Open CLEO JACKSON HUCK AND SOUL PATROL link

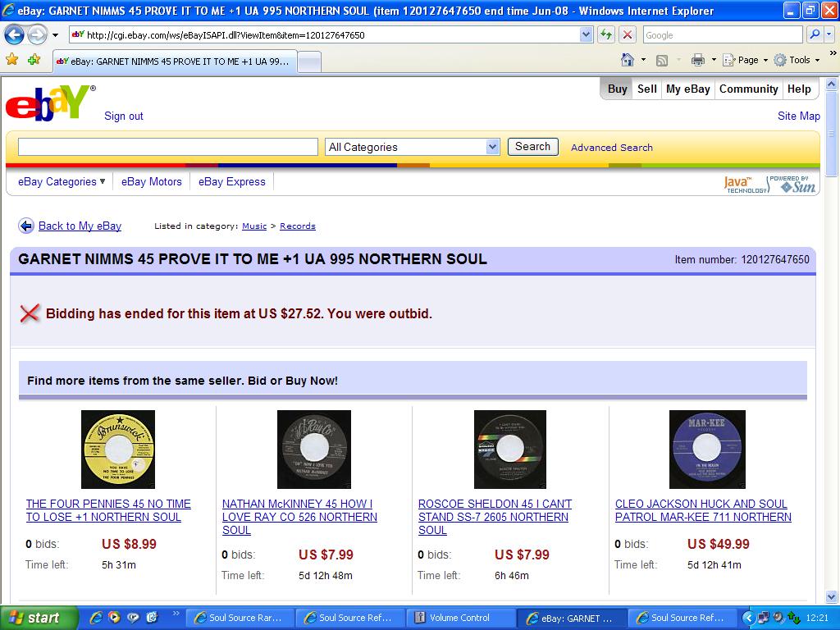click(x=703, y=510)
